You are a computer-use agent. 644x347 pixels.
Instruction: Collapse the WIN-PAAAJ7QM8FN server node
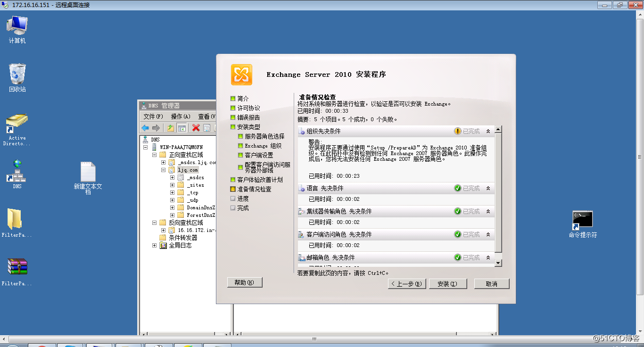(x=146, y=147)
